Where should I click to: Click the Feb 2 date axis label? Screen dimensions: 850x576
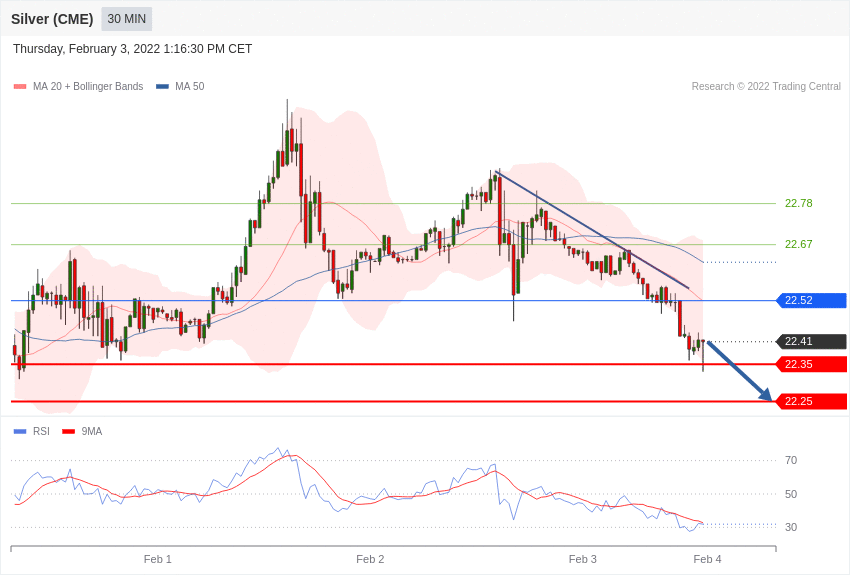coord(370,559)
